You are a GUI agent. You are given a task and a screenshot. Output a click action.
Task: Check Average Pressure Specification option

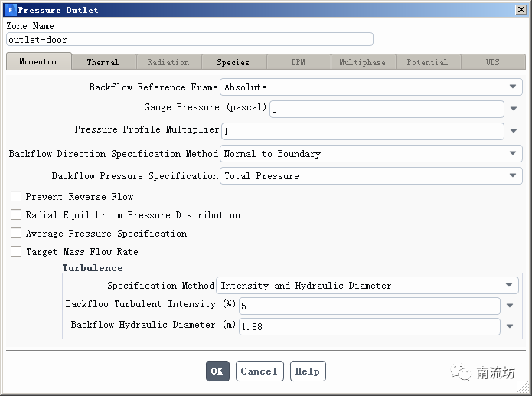tap(16, 234)
